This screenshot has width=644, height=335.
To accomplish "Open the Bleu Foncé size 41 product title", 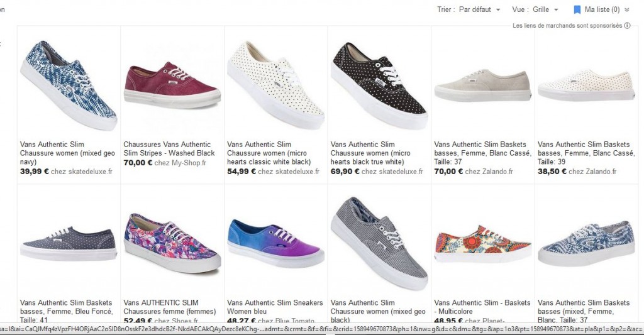I will [x=66, y=310].
